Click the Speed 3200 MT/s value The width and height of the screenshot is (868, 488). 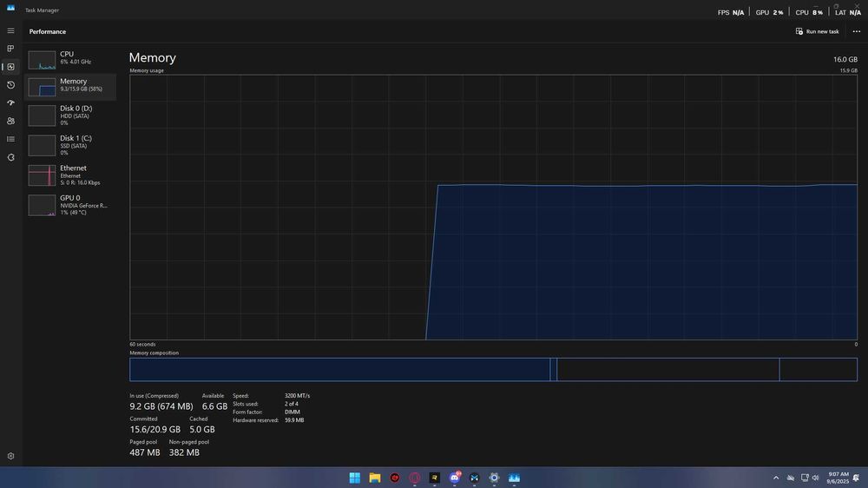point(297,396)
